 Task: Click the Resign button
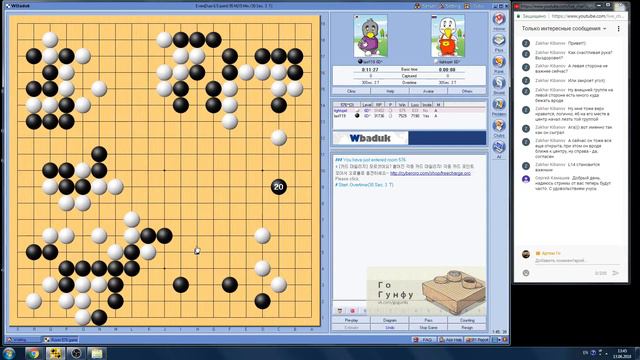[x=467, y=327]
